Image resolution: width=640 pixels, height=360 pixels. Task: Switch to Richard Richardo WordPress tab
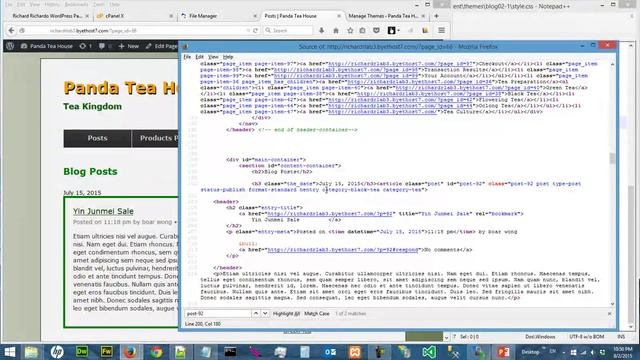tap(47, 16)
